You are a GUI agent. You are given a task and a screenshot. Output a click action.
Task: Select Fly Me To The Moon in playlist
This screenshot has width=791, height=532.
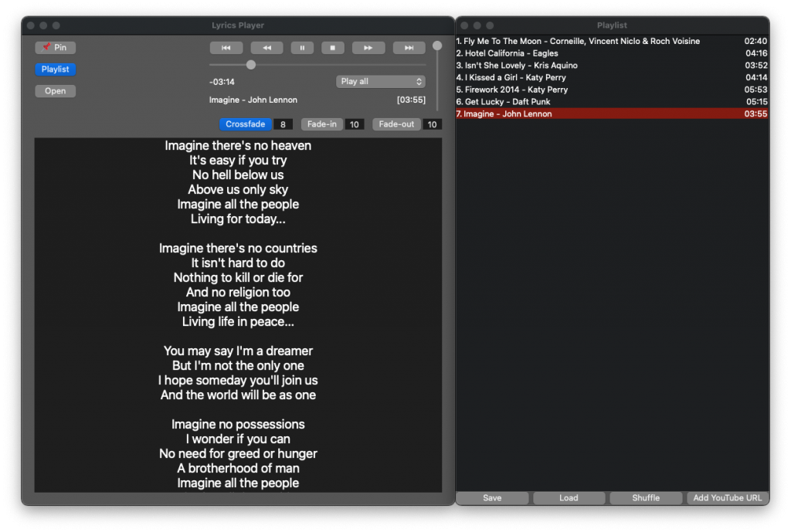[612, 42]
